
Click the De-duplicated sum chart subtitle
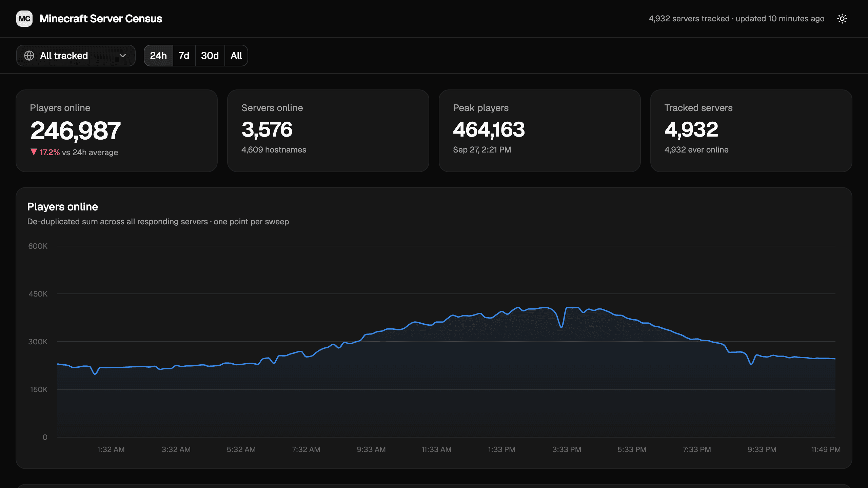[158, 222]
